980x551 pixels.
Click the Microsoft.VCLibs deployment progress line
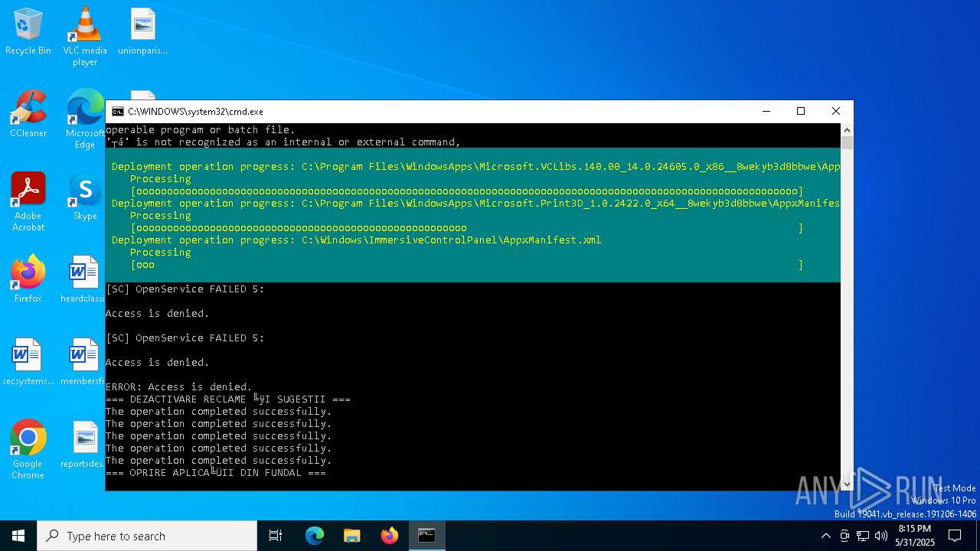tap(475, 166)
